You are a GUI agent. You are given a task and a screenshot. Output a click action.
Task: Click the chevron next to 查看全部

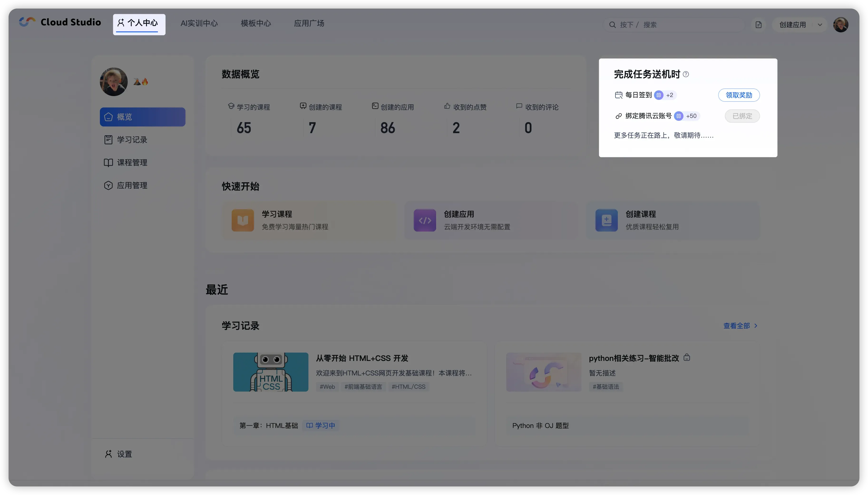coord(756,326)
